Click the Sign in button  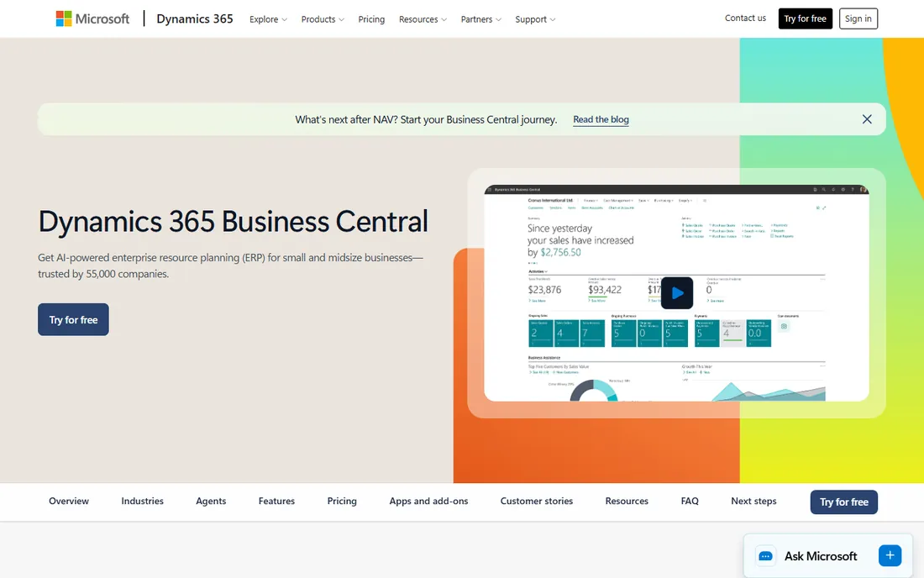[858, 18]
